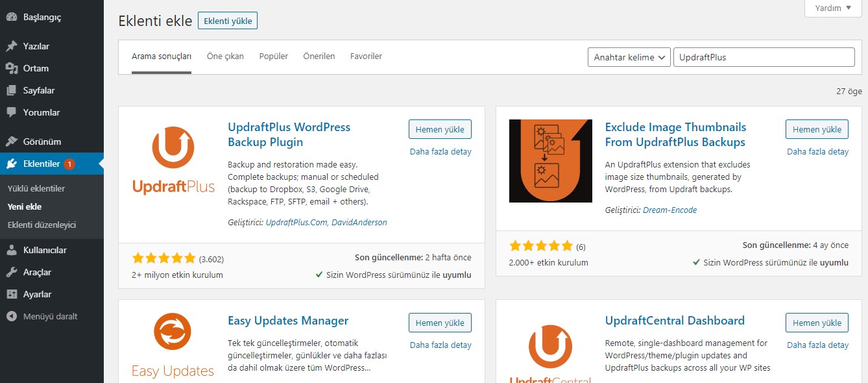The height and width of the screenshot is (383, 868).
Task: Click the Menüyü daralt collapse arrow icon
Action: pos(12,316)
